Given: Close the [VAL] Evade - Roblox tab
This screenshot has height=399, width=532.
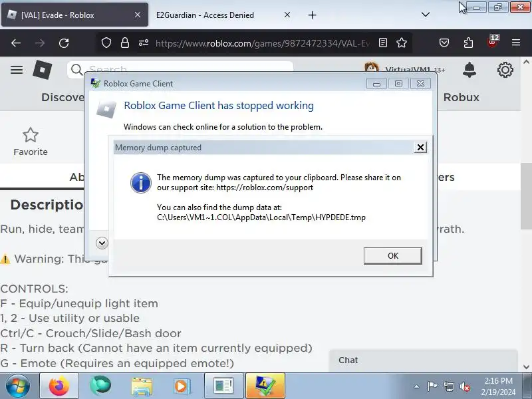Looking at the screenshot, I should tap(138, 15).
